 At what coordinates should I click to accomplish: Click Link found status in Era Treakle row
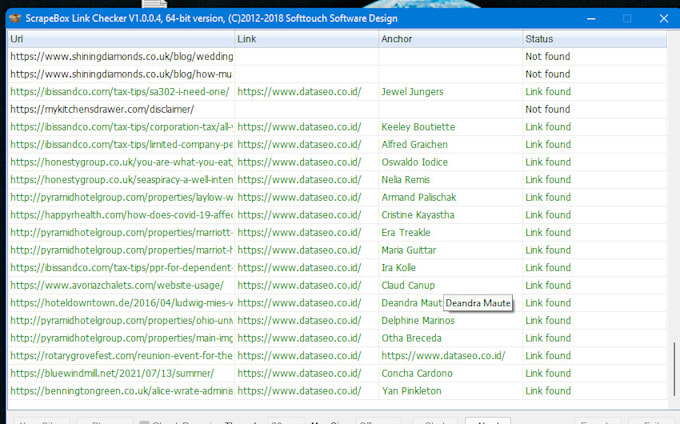tap(548, 232)
